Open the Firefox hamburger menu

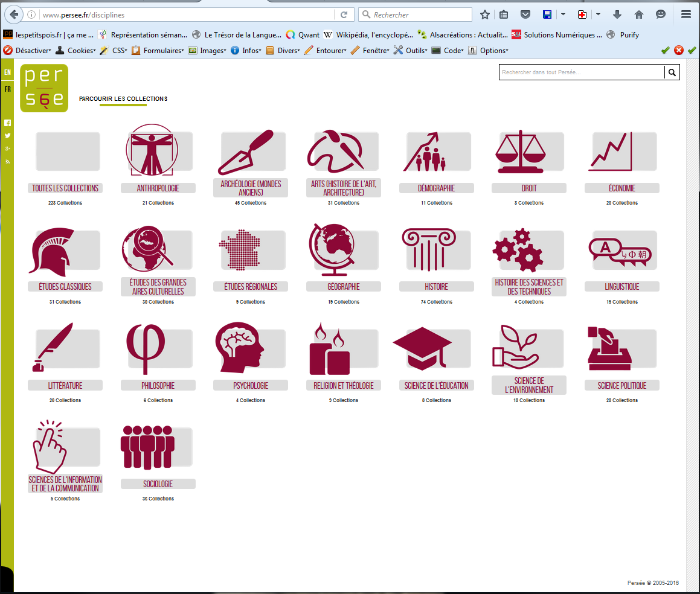point(686,14)
